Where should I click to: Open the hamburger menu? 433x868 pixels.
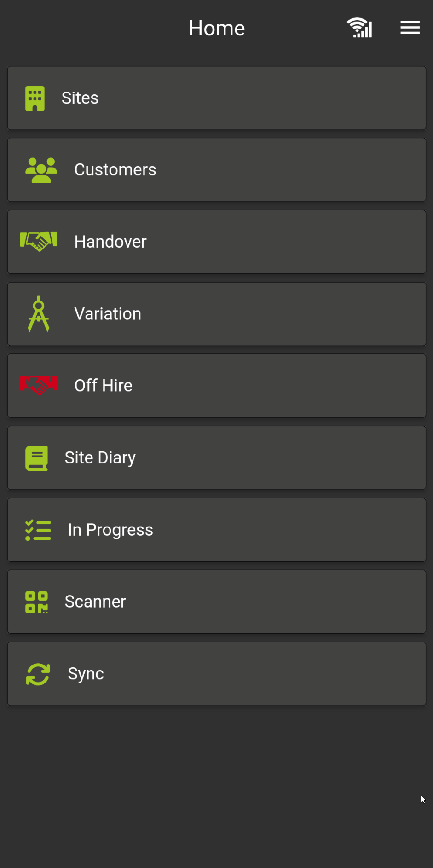[410, 28]
